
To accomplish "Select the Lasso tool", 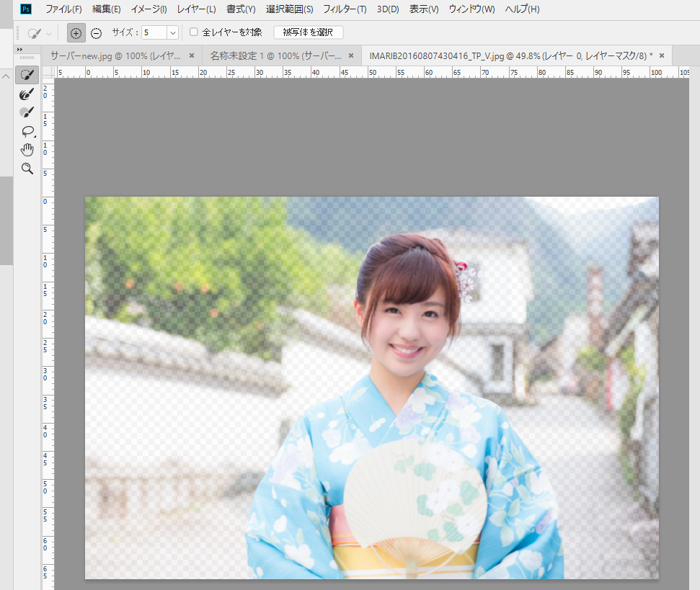I will click(27, 130).
